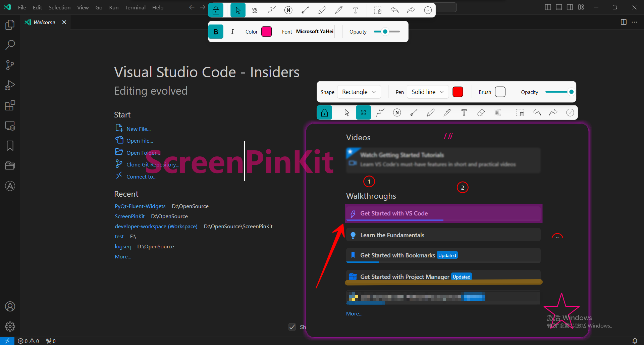
Task: Open recent developer-workspace (Workspace)
Action: click(156, 226)
